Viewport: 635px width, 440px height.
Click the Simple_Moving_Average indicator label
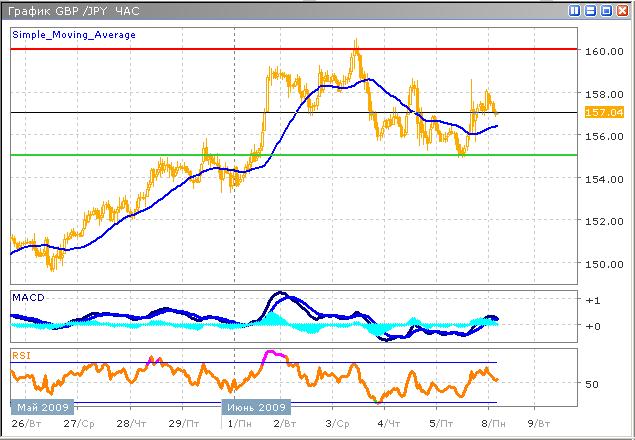pos(74,34)
